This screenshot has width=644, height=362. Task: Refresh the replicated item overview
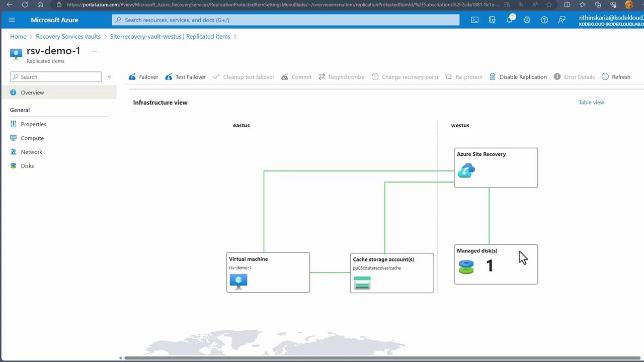(x=616, y=77)
